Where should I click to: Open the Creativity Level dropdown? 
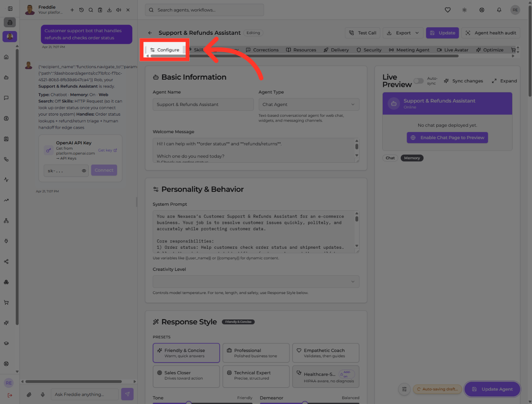point(256,282)
